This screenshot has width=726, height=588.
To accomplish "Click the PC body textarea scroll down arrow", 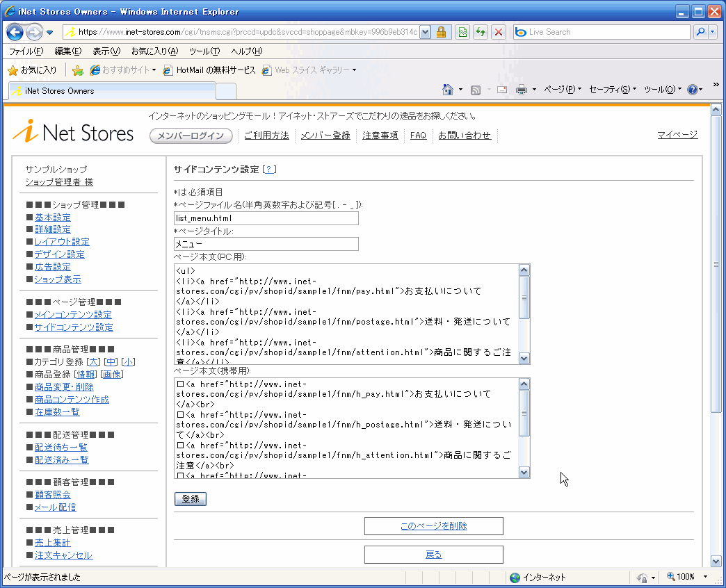I will [x=524, y=359].
